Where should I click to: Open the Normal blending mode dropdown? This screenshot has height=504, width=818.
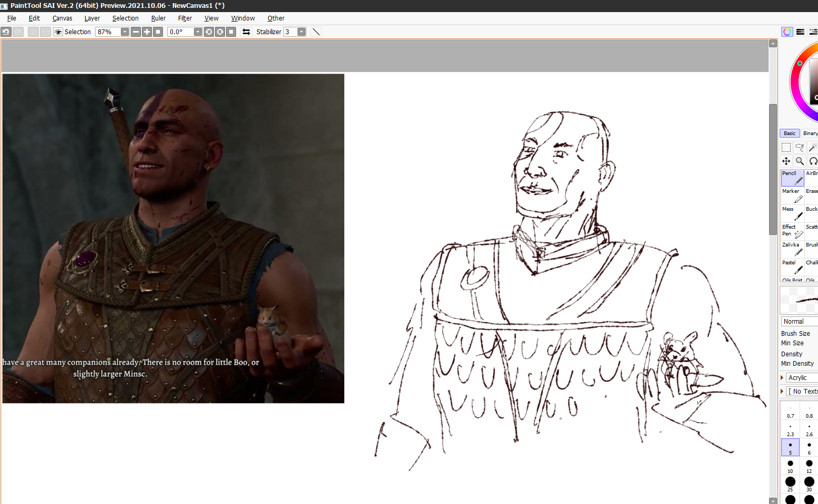pos(800,322)
